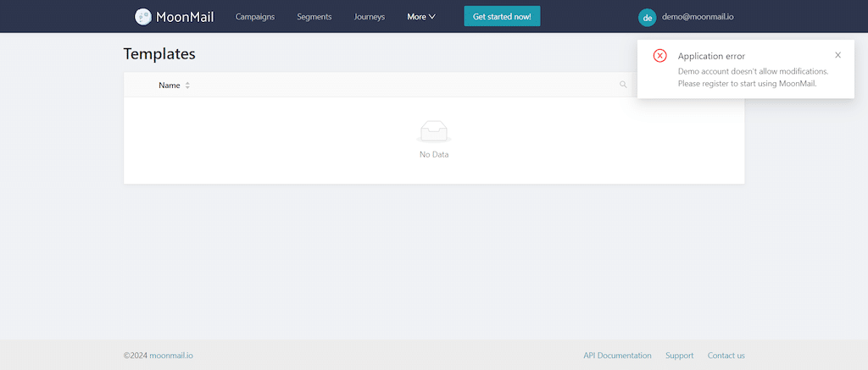Open the Campaigns menu item

click(255, 17)
